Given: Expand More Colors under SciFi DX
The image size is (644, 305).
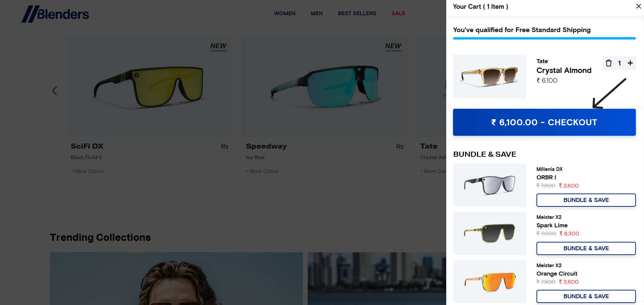Looking at the screenshot, I should coord(87,171).
